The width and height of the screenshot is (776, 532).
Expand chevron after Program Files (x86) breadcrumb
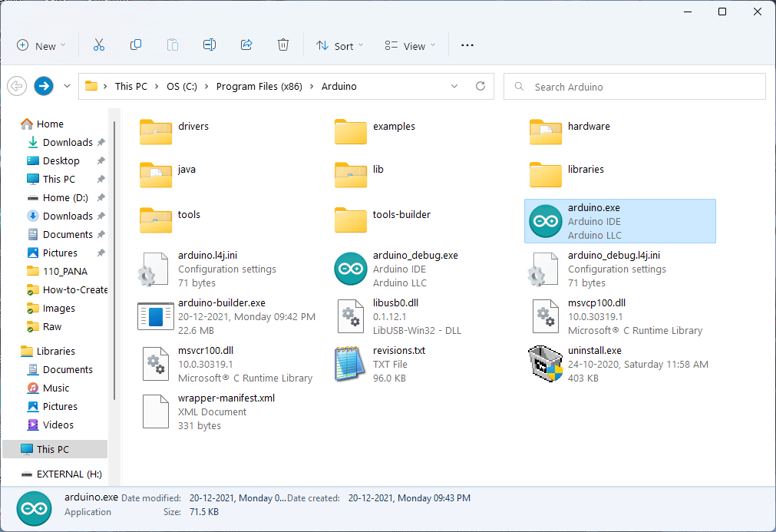[312, 87]
